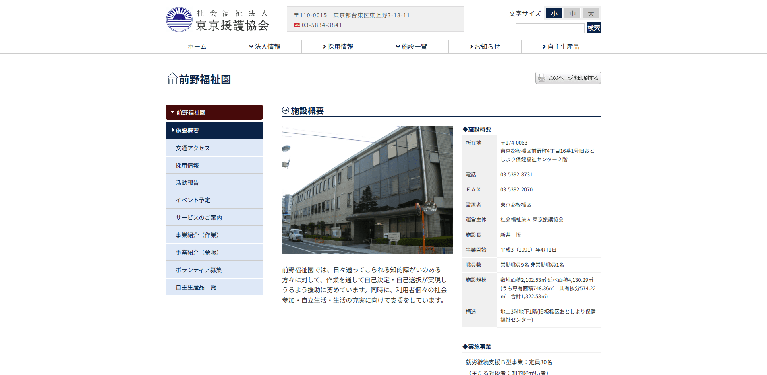The image size is (767, 375).
Task: Select the large (大) font size button
Action: (x=591, y=13)
